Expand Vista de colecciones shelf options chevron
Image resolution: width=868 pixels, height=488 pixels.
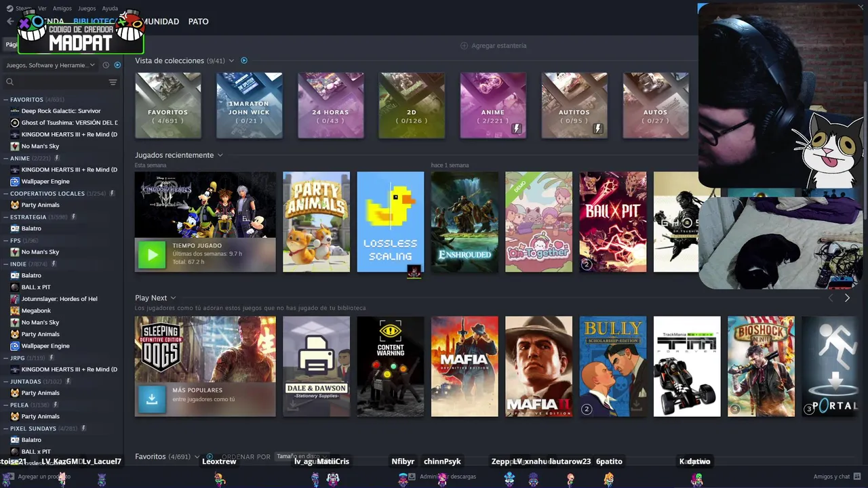[x=231, y=60]
